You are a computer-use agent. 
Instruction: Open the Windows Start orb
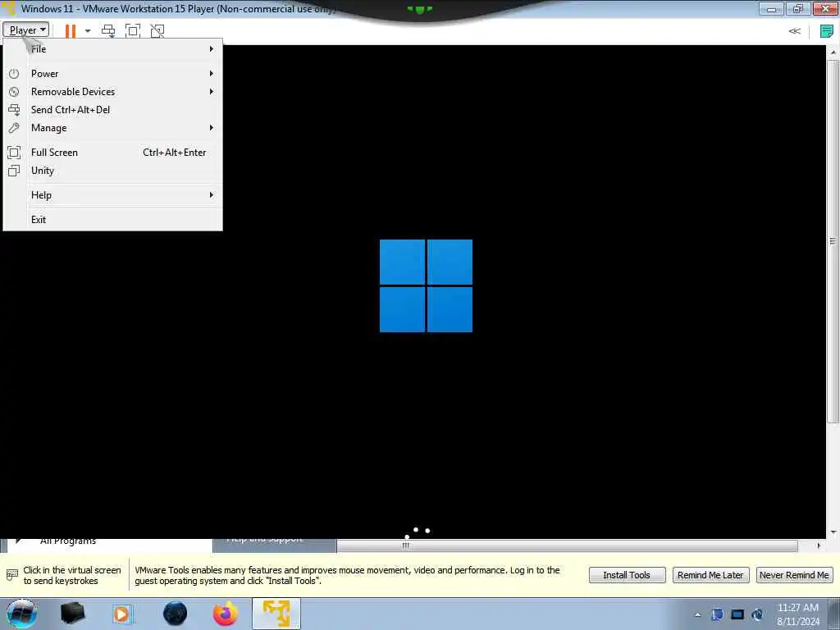pos(21,614)
